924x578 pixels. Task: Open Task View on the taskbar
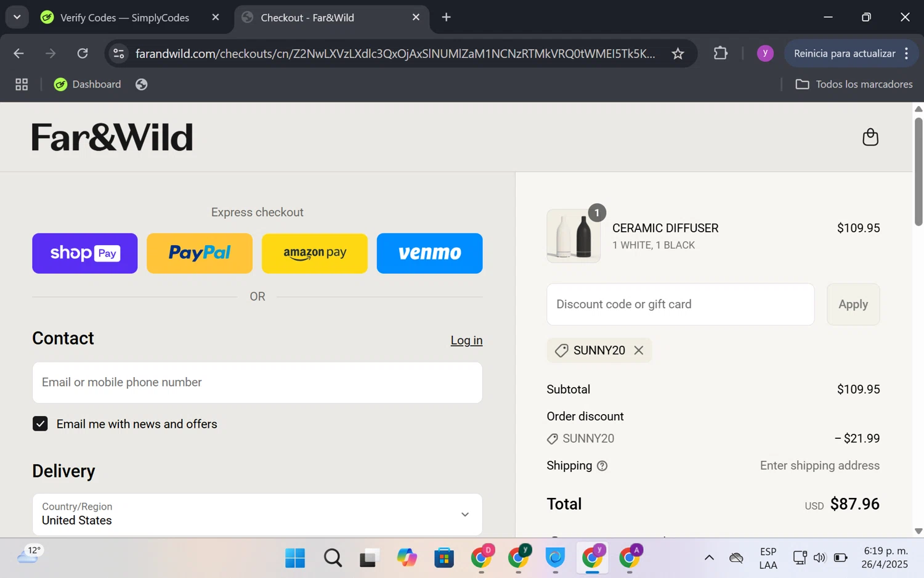coord(369,558)
